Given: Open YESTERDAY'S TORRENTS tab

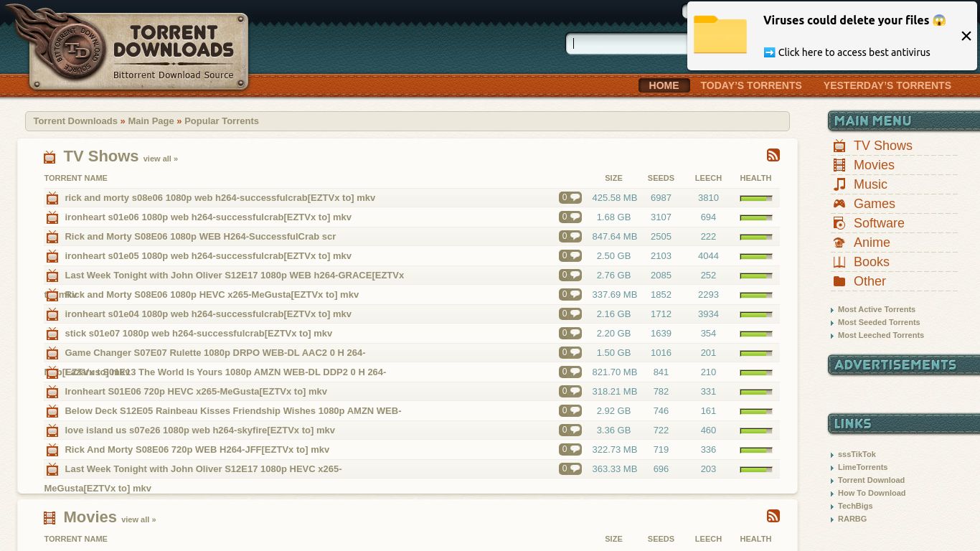Looking at the screenshot, I should pyautogui.click(x=887, y=85).
